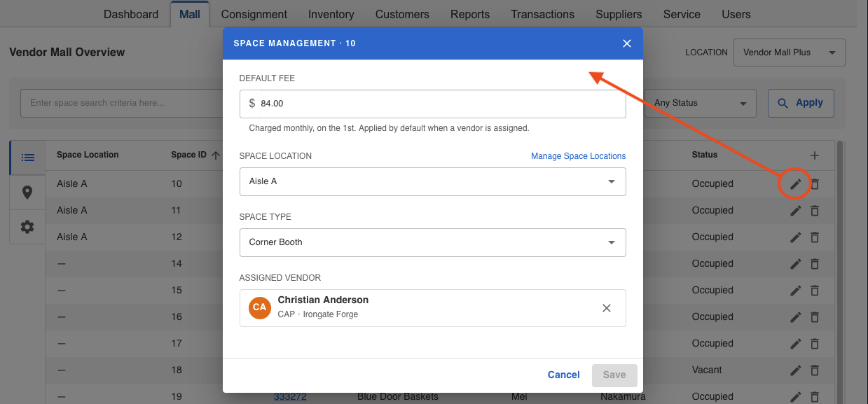Edit vacant space 18 with pencil icon
Viewport: 868px width, 404px height.
point(795,370)
